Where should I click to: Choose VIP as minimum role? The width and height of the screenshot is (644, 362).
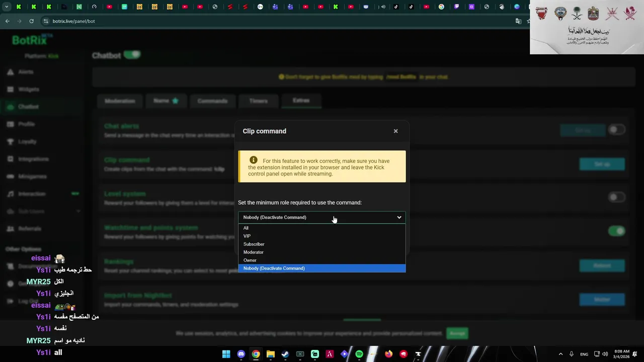pos(322,236)
